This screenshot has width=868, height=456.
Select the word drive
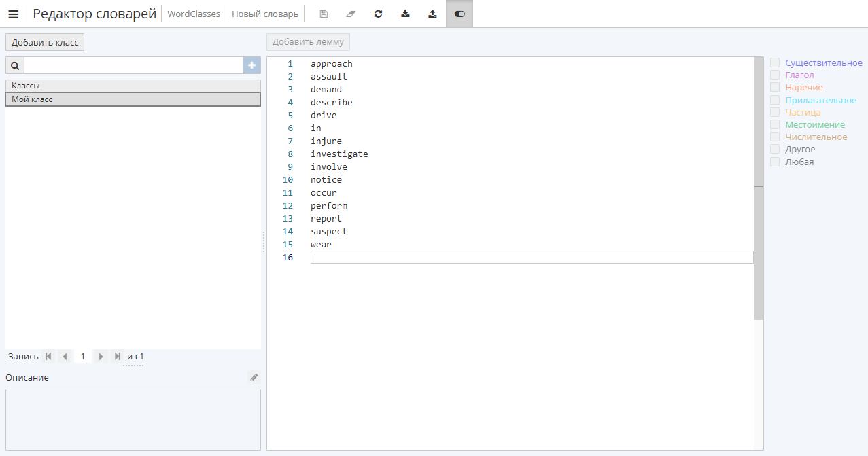[324, 116]
